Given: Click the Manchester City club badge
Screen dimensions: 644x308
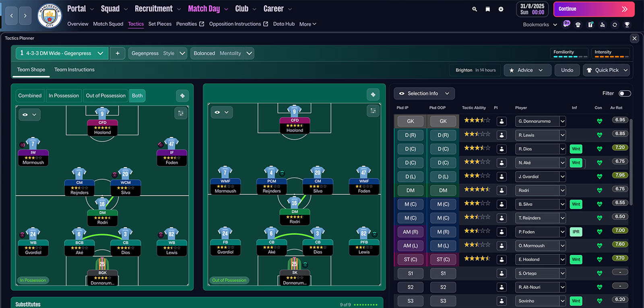Looking at the screenshot, I should pyautogui.click(x=50, y=16).
